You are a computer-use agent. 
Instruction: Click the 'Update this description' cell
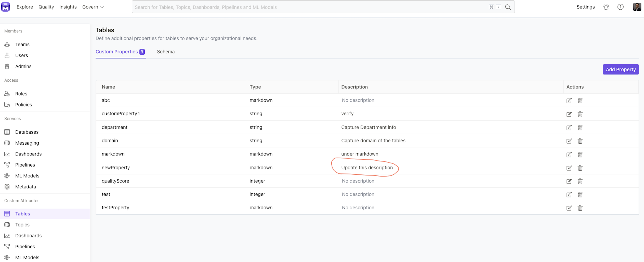[x=367, y=168]
